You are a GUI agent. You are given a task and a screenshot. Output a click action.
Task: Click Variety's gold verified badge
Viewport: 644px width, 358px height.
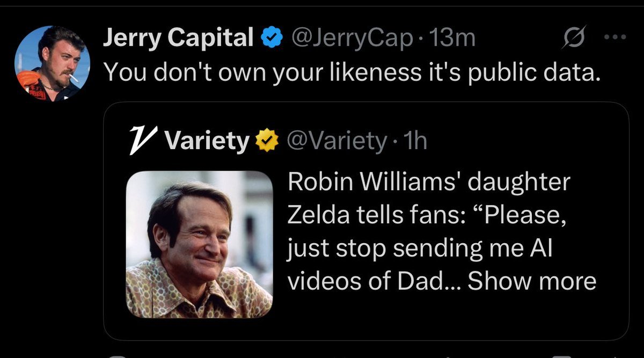266,141
